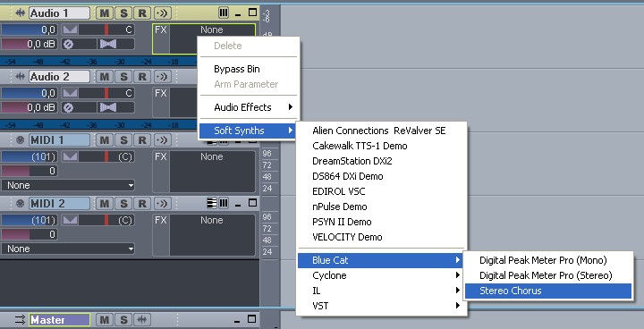Mute the Master bus

(x=105, y=319)
